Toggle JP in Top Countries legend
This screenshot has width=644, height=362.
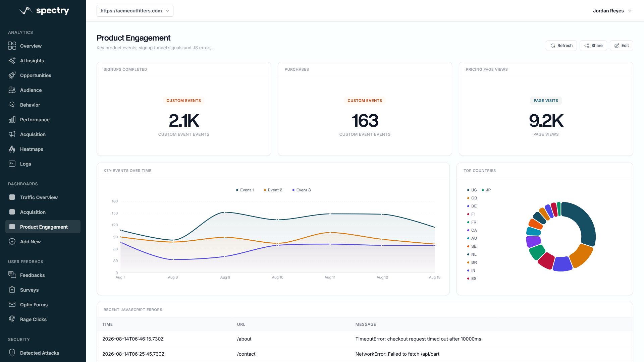point(486,190)
